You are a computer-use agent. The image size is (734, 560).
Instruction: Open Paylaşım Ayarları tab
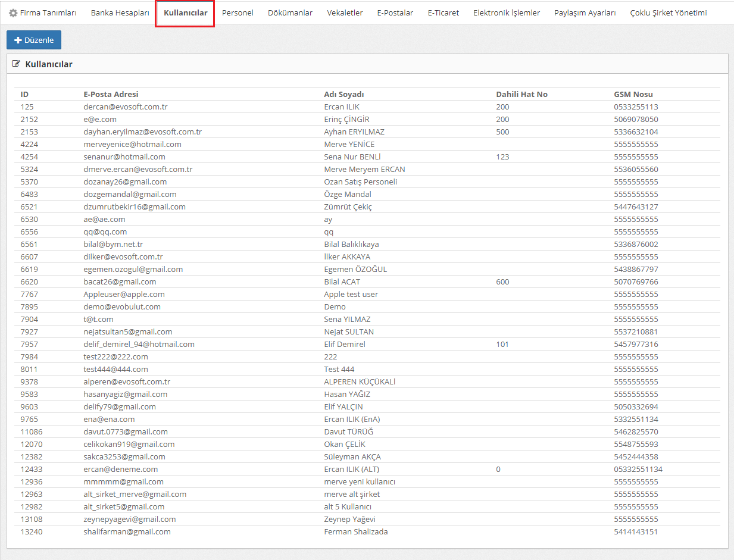tap(585, 12)
